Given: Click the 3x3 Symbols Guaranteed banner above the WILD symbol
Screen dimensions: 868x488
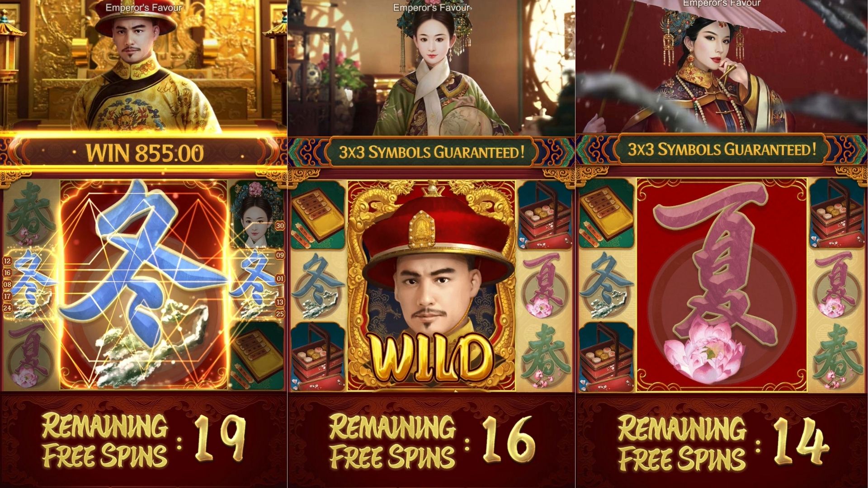Looking at the screenshot, I should 432,152.
